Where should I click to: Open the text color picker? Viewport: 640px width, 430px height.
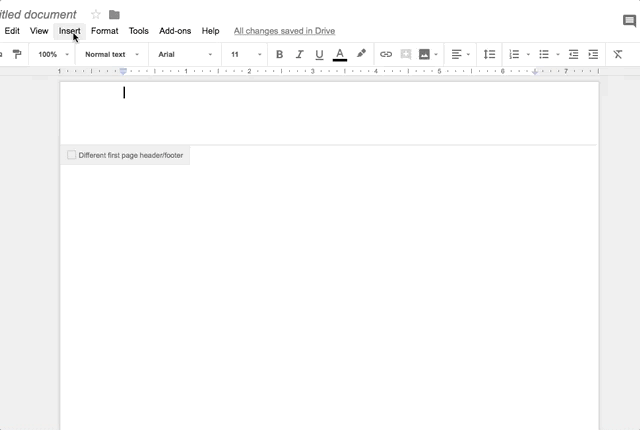tap(340, 55)
